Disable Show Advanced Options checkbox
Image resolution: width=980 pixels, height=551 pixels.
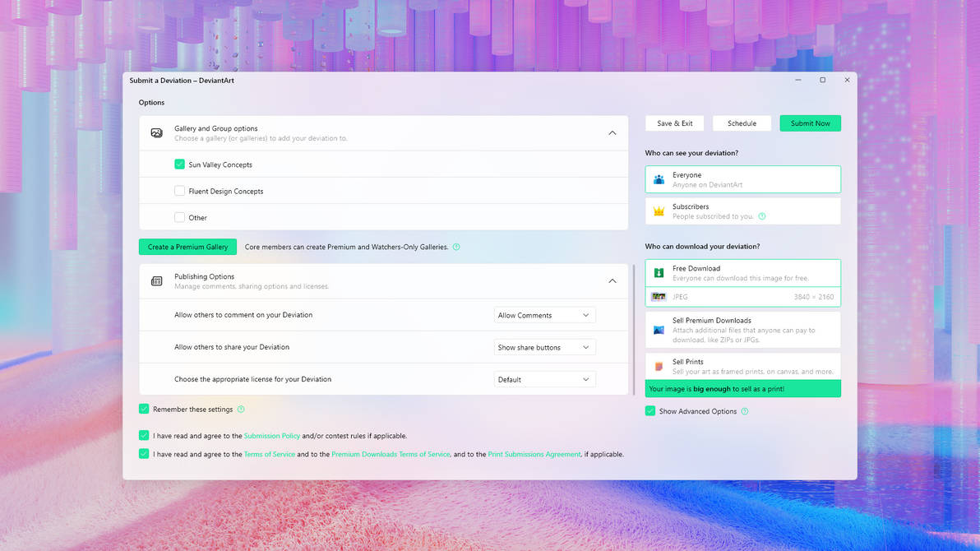coord(650,411)
